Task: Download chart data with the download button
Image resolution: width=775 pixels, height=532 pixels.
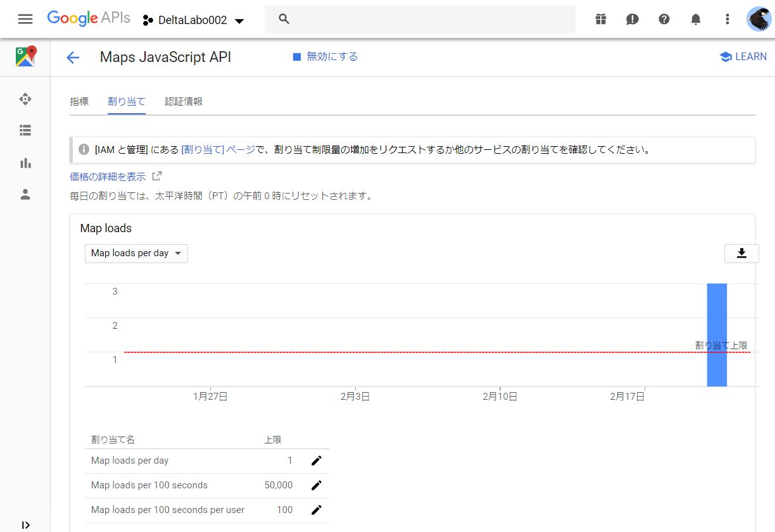Action: (741, 253)
